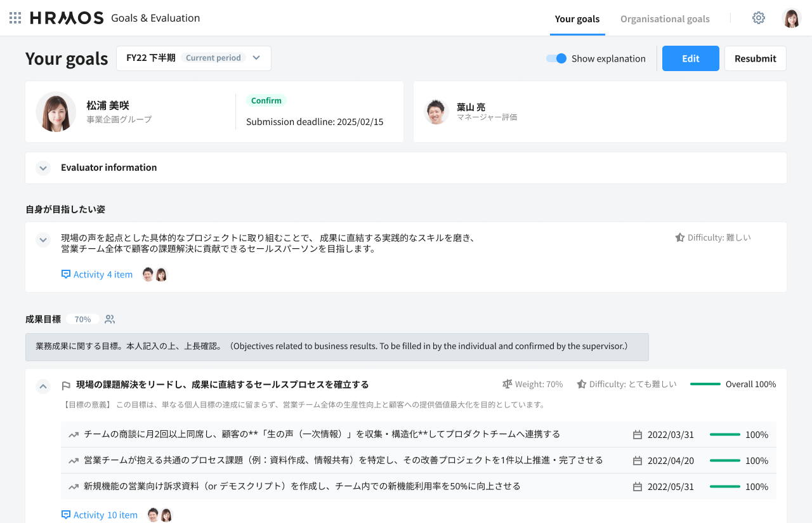812x523 pixels.
Task: Click the flag icon beside the goal title
Action: pyautogui.click(x=65, y=385)
